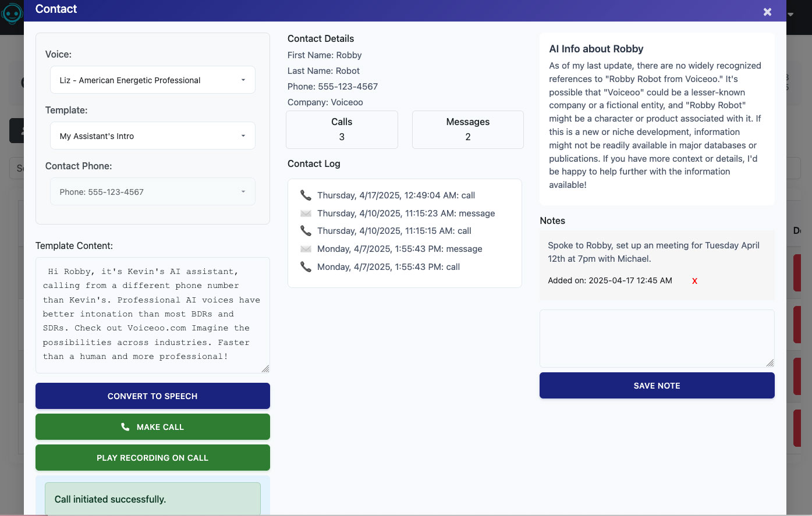
Task: Open the Template dropdown My Assistant's Intro
Action: point(153,136)
